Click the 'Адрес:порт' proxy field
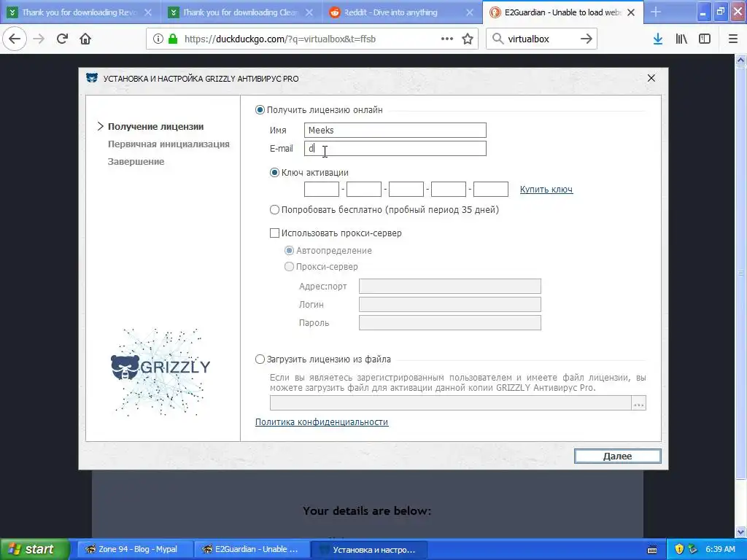This screenshot has height=560, width=747. point(449,286)
